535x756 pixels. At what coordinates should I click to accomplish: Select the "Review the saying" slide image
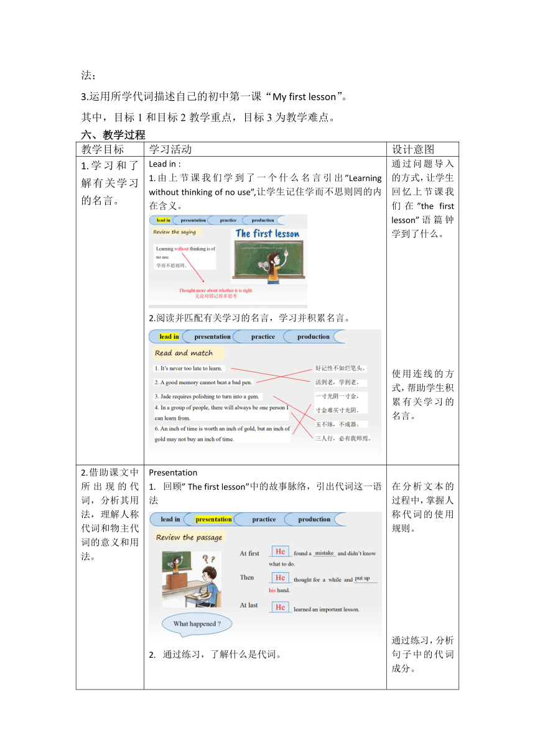click(228, 260)
